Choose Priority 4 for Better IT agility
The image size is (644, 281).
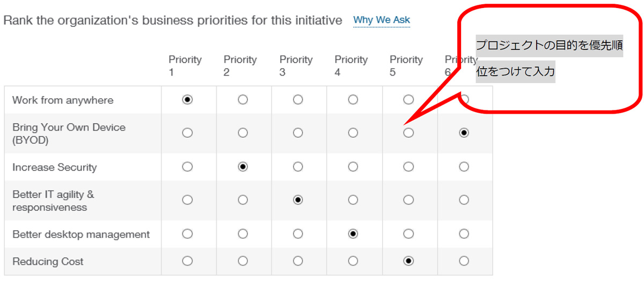[353, 200]
